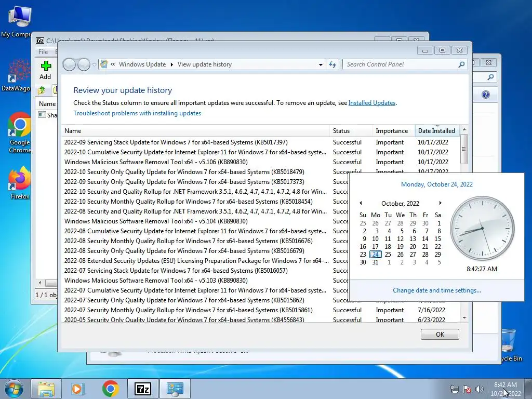Image resolution: width=532 pixels, height=399 pixels.
Task: Sort by the Status column header
Action: [x=351, y=130]
